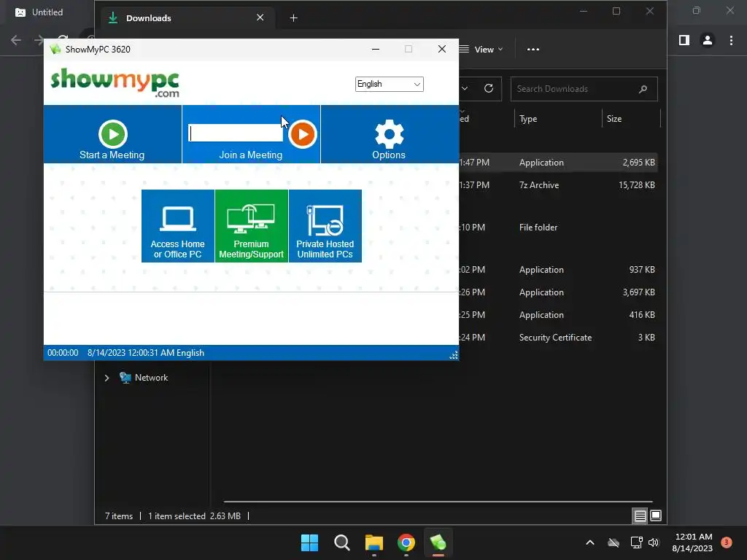Click the orange Join a Meeting play button
The image size is (747, 560).
click(x=303, y=134)
